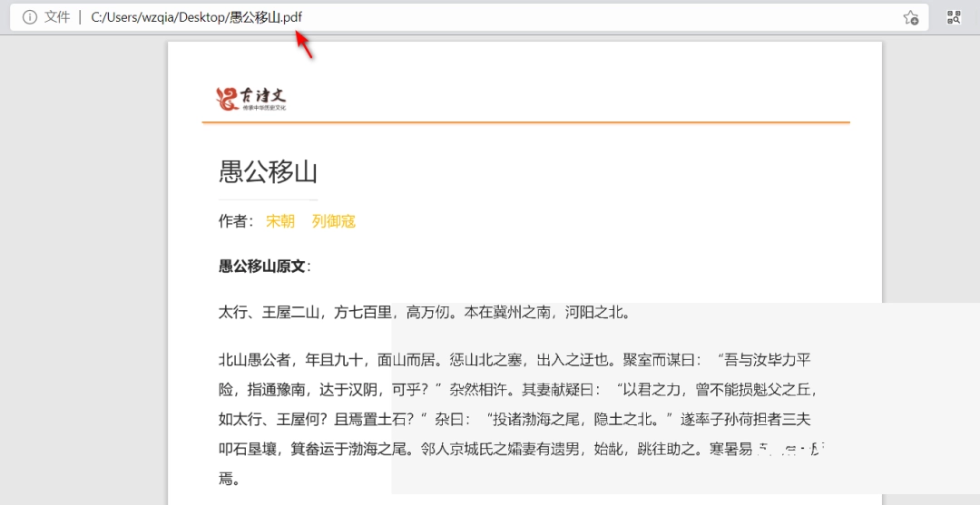Open the 宋朝 dynasty link

tap(280, 221)
